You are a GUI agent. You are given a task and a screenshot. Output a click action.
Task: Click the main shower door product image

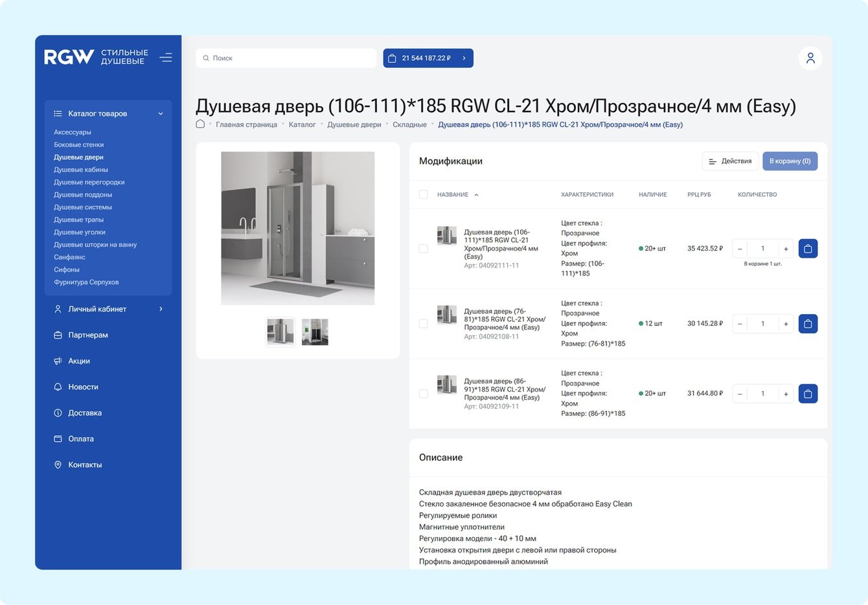298,228
